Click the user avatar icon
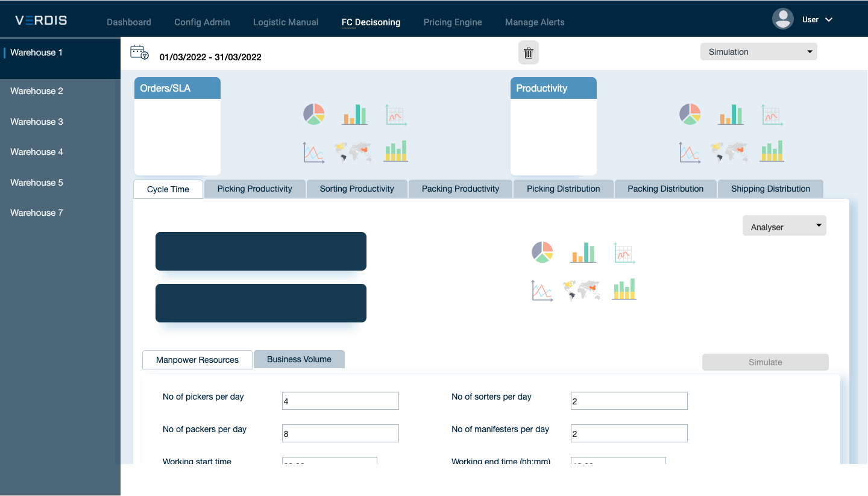 pos(782,19)
